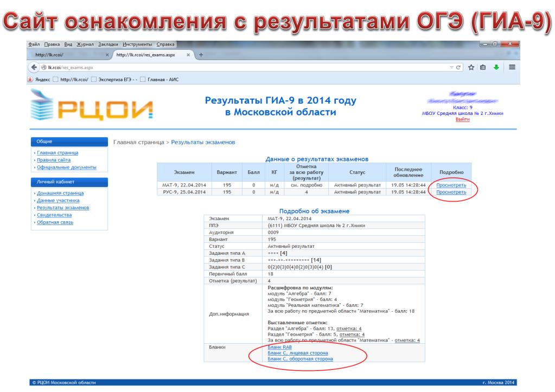This screenshot has height=392, width=555.
Task: Open the Вид menu
Action: pos(68,44)
